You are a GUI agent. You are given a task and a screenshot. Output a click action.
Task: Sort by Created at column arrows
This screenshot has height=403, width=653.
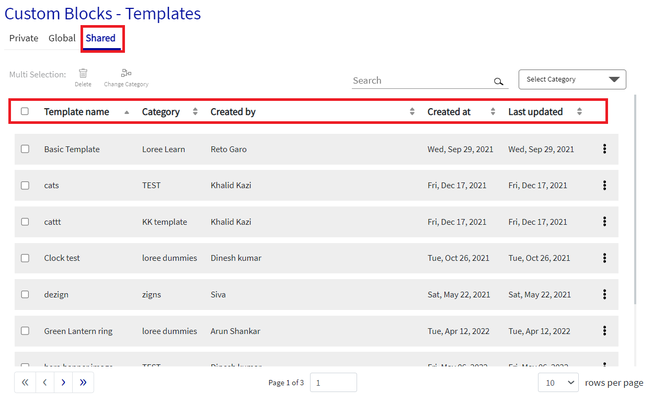[x=493, y=111]
